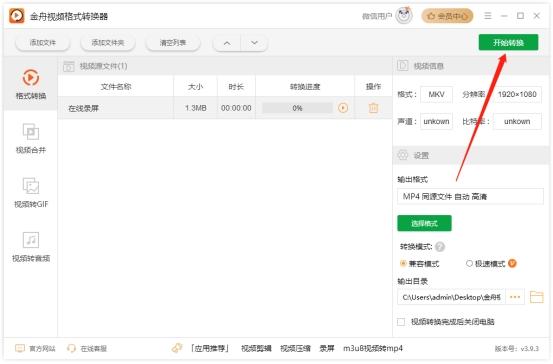The width and height of the screenshot is (553, 364).
Task: Select 兼容模式 radio button
Action: pyautogui.click(x=403, y=263)
